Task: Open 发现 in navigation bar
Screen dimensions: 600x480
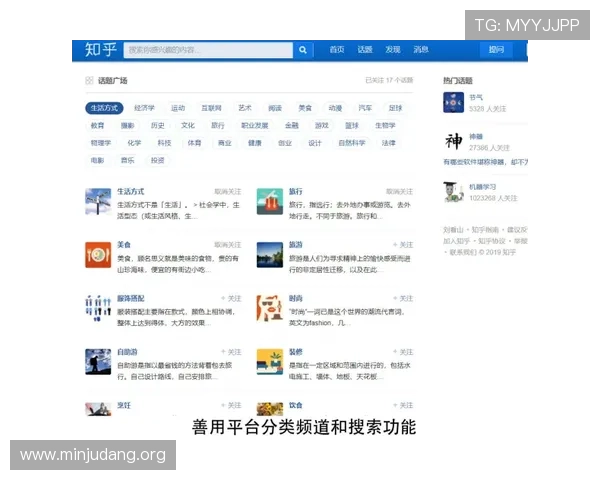Action: [393, 50]
